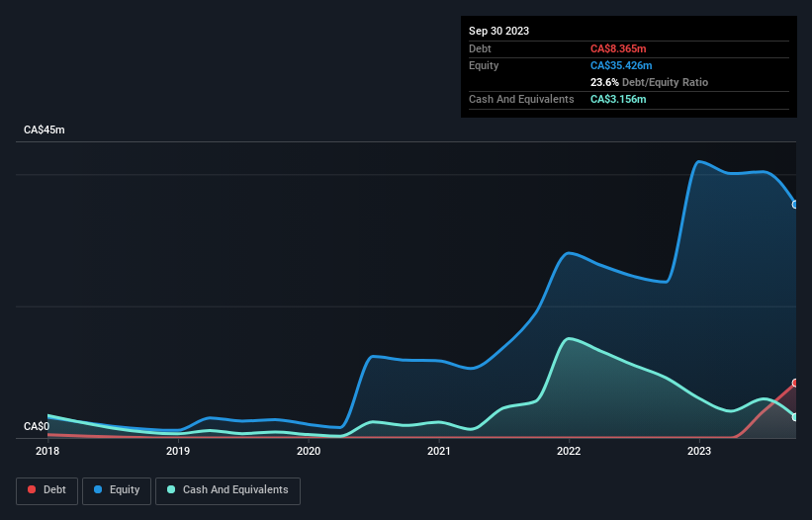Click the 2023 x-axis label
This screenshot has width=812, height=520.
(699, 451)
